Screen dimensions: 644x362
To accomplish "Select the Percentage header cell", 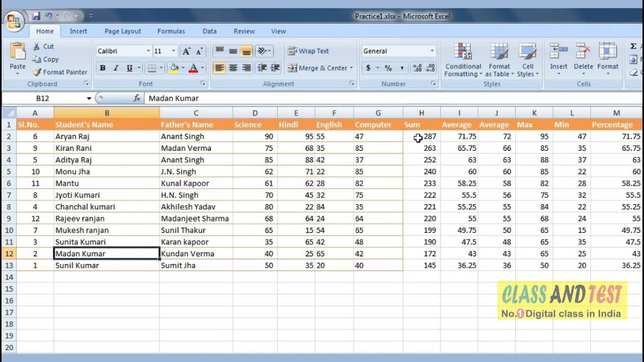I will point(616,125).
